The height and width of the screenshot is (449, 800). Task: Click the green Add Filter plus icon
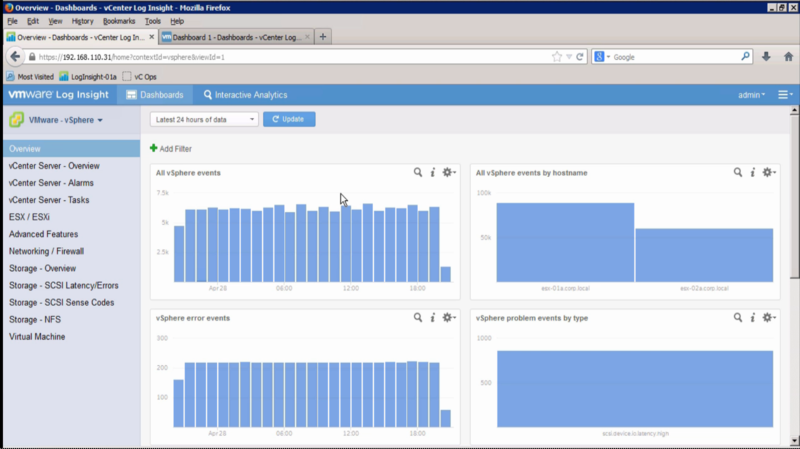click(x=154, y=148)
